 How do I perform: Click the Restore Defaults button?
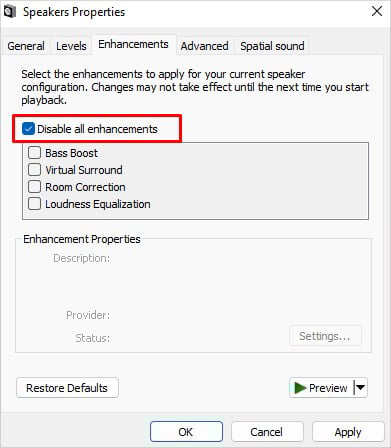pos(67,388)
